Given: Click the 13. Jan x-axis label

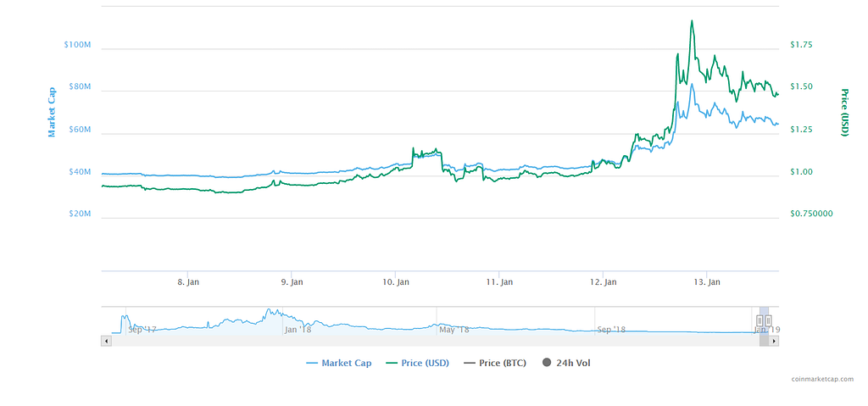Looking at the screenshot, I should tap(707, 282).
